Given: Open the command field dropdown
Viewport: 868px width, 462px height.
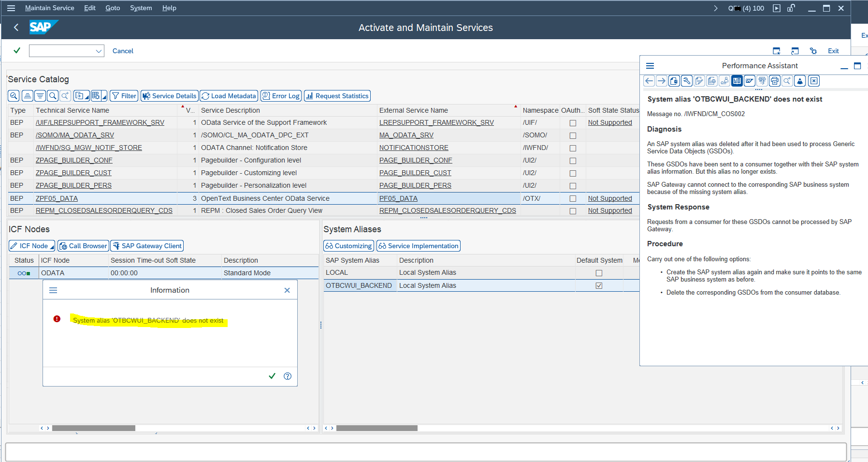Looking at the screenshot, I should point(99,51).
